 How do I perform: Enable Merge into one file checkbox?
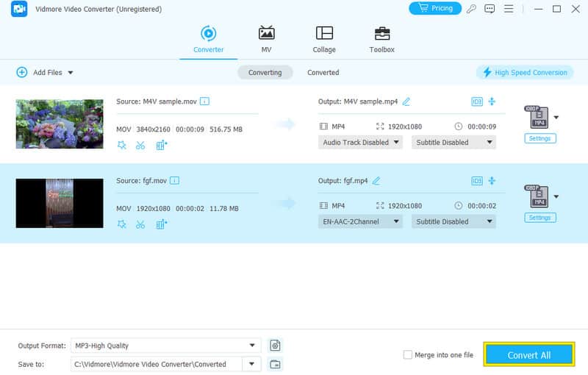[408, 355]
